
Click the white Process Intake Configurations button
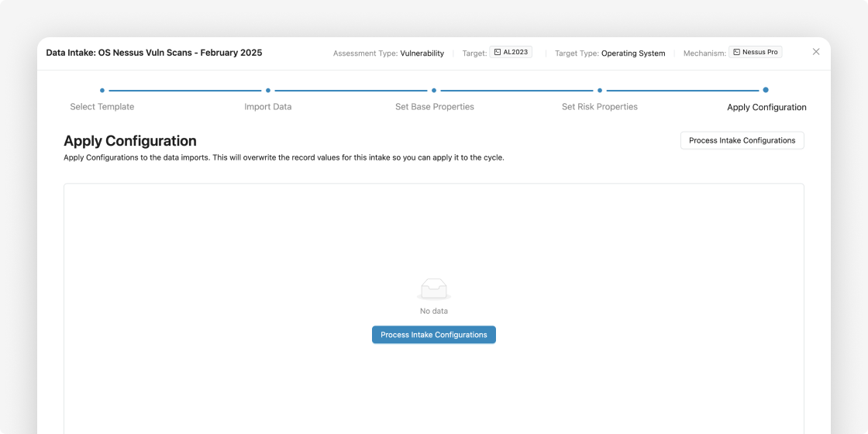click(742, 140)
